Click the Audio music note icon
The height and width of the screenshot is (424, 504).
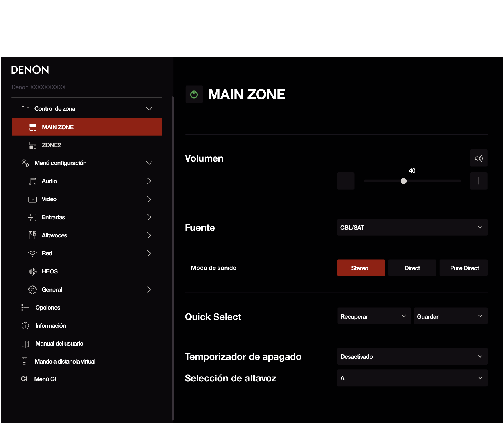[x=33, y=181]
